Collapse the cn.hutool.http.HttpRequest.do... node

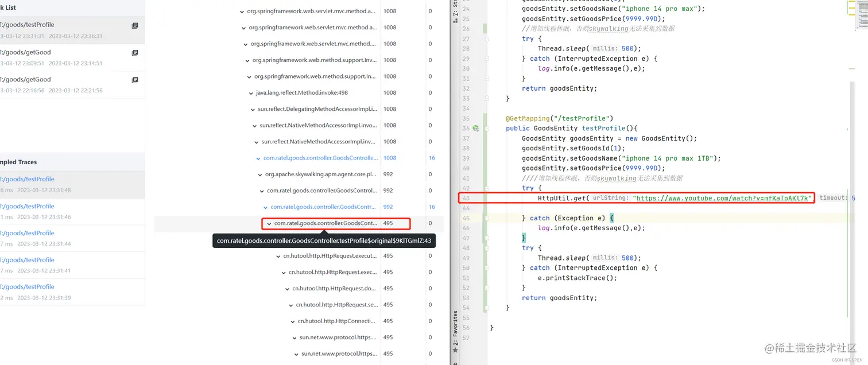coord(287,289)
